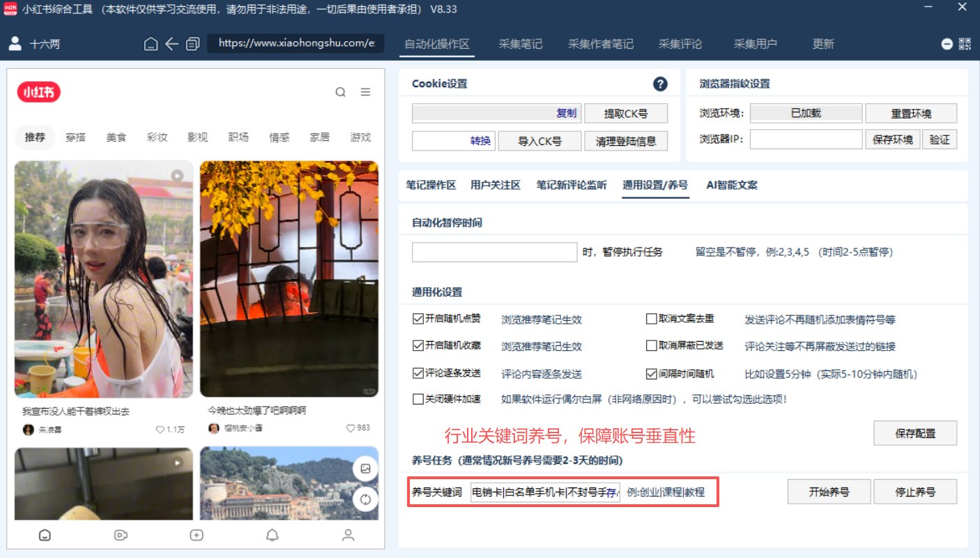Click the user avatar icon next to 十六两

pos(15,44)
